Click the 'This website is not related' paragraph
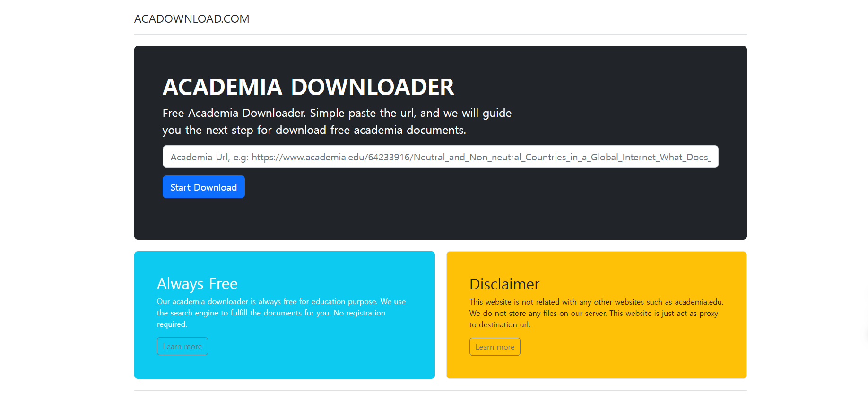868x403 pixels. pyautogui.click(x=596, y=313)
